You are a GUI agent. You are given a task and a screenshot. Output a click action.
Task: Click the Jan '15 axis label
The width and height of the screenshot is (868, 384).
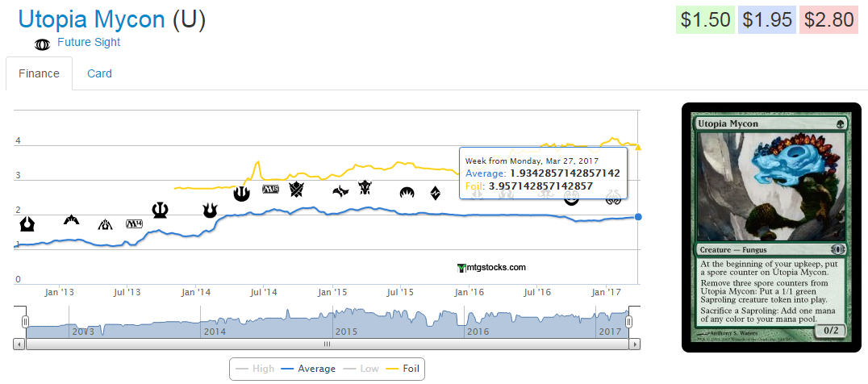(x=333, y=291)
